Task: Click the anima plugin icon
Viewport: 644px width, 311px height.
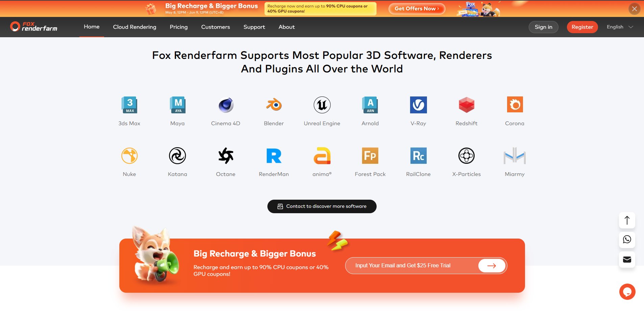Action: 322,156
